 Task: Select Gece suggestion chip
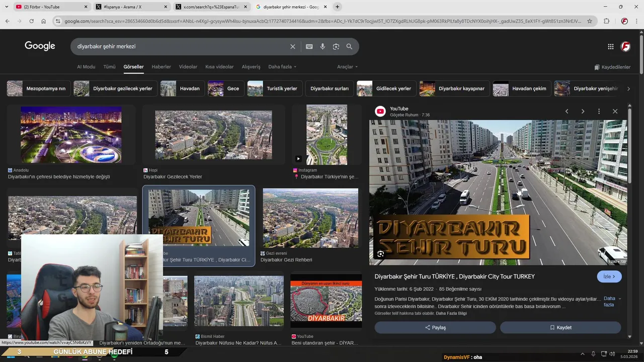coord(226,88)
